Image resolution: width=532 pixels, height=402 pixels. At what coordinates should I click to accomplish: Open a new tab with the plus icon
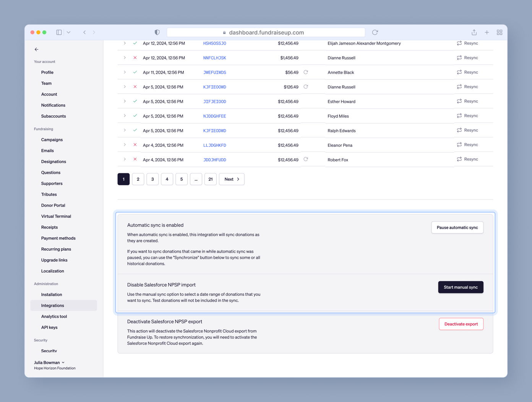487,32
